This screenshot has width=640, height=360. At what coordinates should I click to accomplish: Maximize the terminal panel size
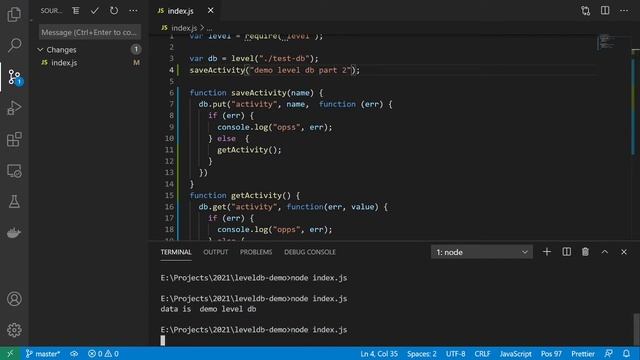604,252
